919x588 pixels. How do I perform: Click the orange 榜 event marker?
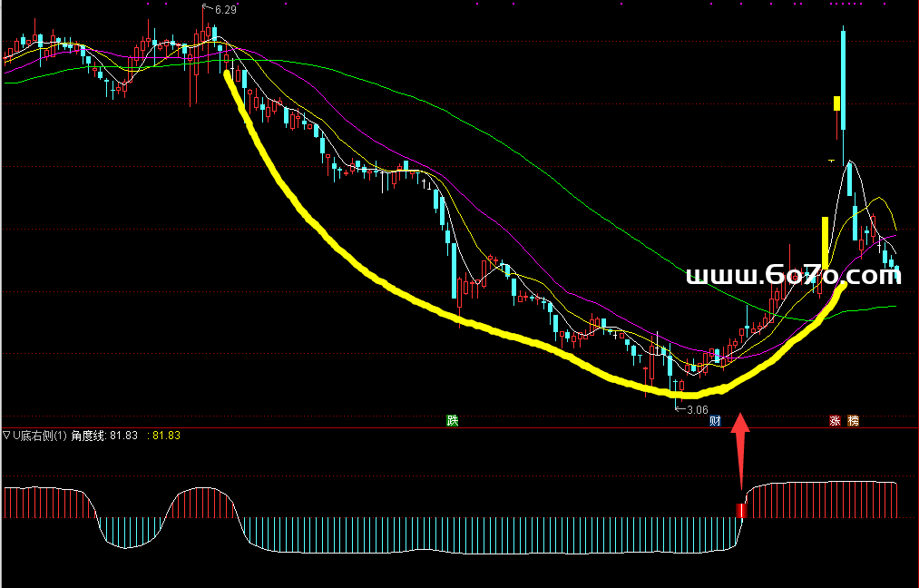(853, 421)
